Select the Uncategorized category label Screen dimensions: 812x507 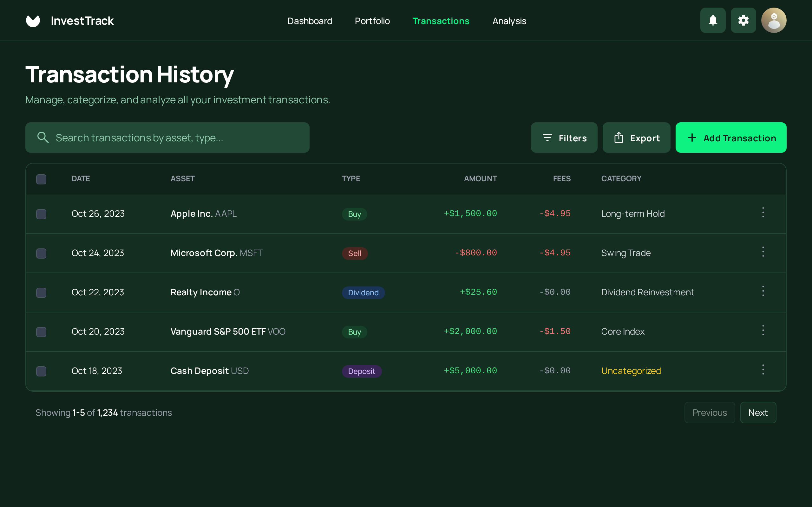[x=631, y=370]
